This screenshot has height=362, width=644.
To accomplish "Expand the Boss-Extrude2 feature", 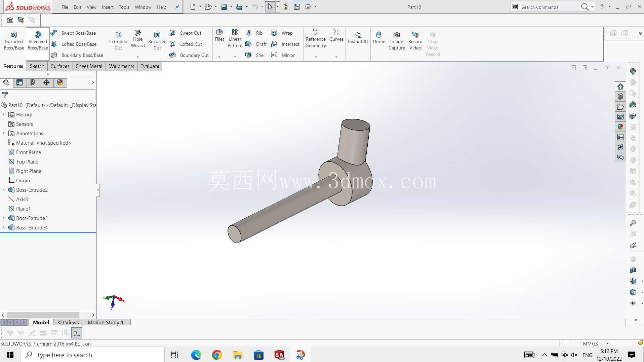I will point(3,190).
